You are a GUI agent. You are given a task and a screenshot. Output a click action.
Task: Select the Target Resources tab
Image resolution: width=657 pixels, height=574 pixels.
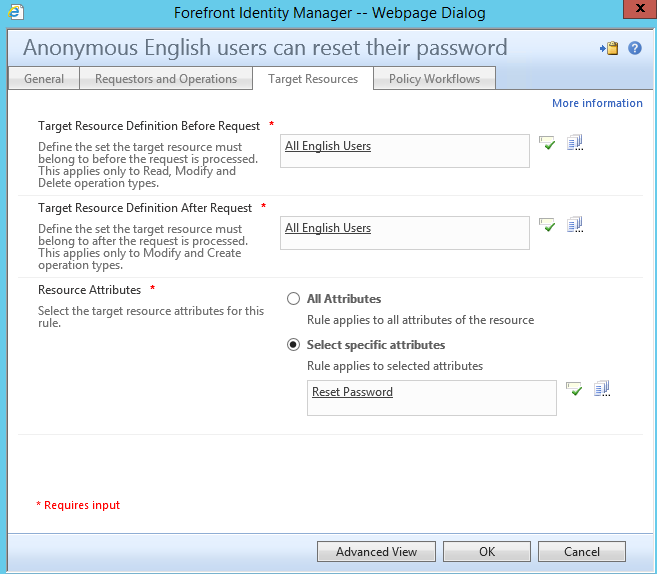tap(313, 78)
